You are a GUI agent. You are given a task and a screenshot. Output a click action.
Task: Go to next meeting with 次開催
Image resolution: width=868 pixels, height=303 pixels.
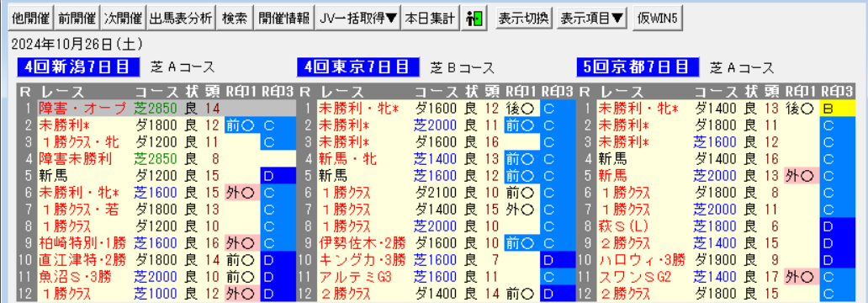[123, 19]
